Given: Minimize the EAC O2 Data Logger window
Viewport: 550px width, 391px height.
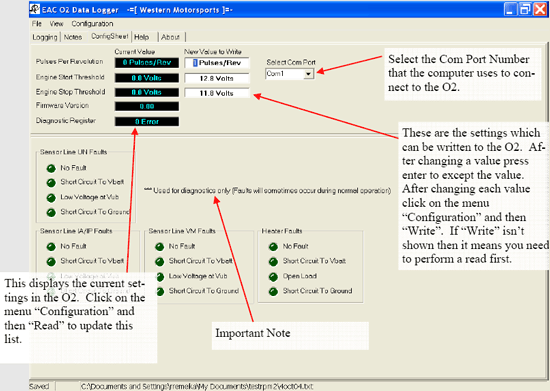Looking at the screenshot, I should tap(511, 9).
